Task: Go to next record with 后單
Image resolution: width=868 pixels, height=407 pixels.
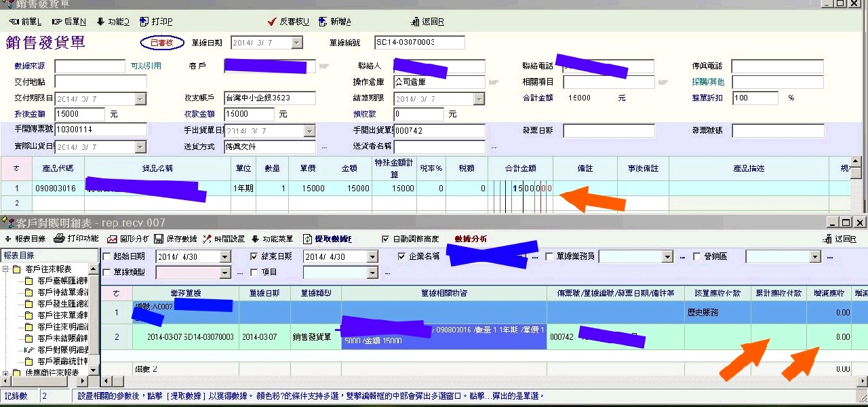Action: [x=69, y=22]
